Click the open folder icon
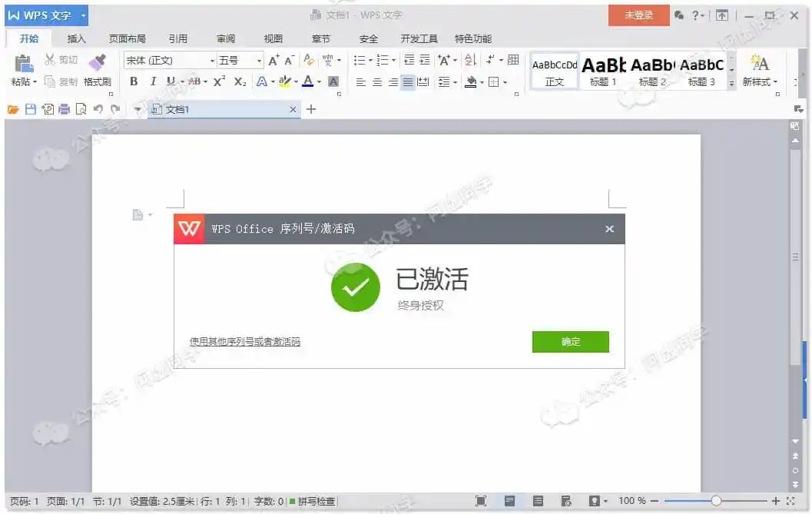Image resolution: width=812 pixels, height=514 pixels. (13, 109)
